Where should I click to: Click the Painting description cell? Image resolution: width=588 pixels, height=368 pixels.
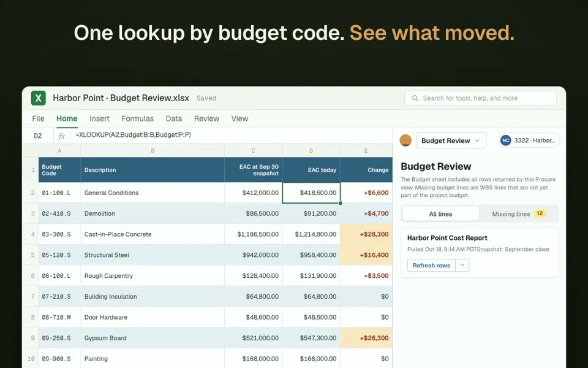click(153, 359)
